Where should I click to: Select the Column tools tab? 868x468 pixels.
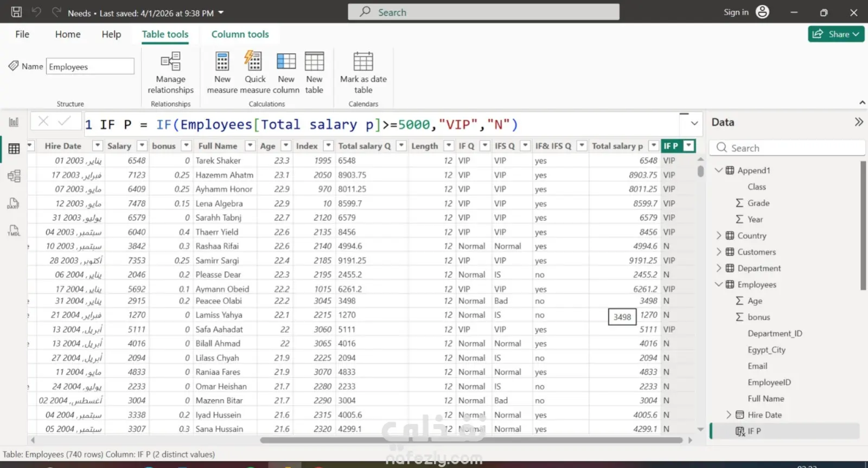pyautogui.click(x=240, y=34)
